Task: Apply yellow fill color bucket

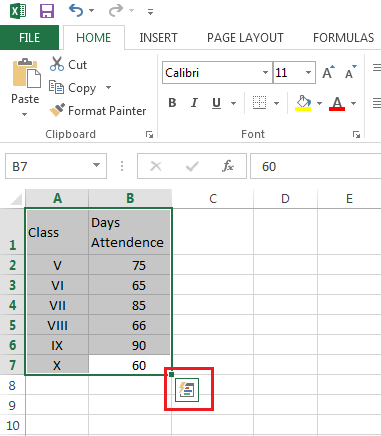Action: point(303,103)
